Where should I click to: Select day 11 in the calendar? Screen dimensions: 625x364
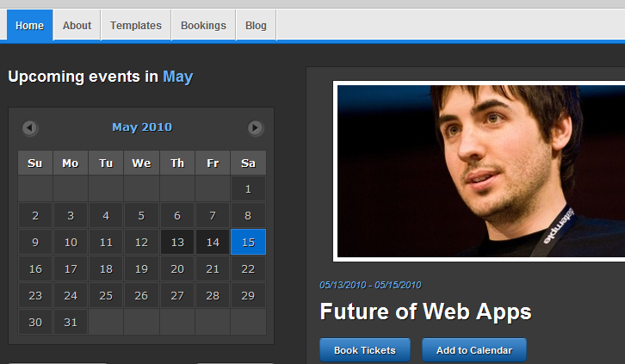[x=106, y=242]
